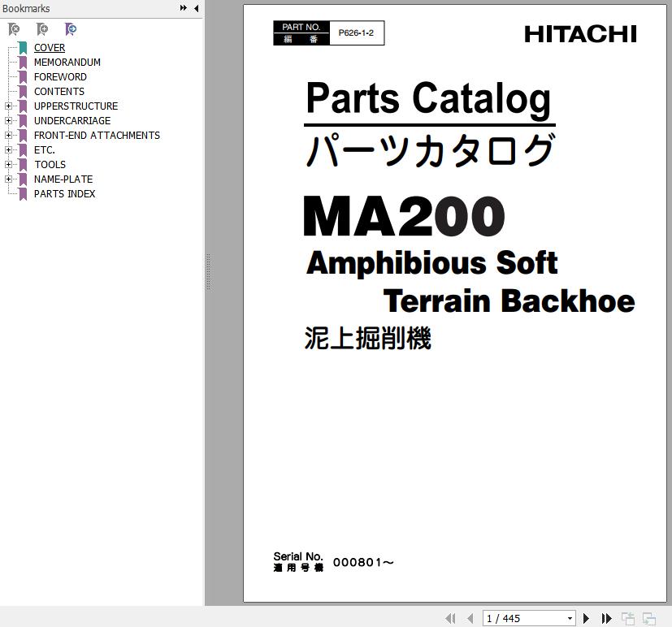
Task: Expand the TOOLS tree node
Action: pyautogui.click(x=8, y=164)
